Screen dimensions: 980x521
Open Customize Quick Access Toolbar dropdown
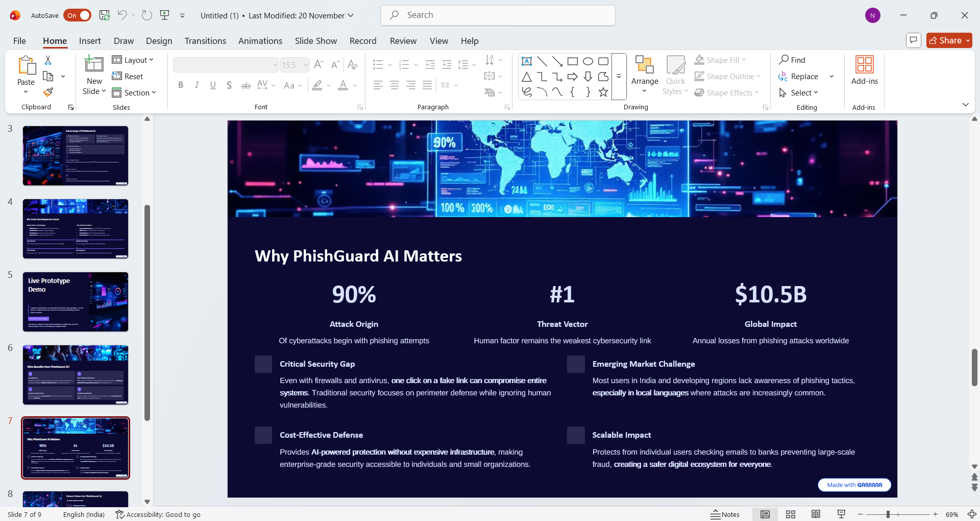coord(182,16)
